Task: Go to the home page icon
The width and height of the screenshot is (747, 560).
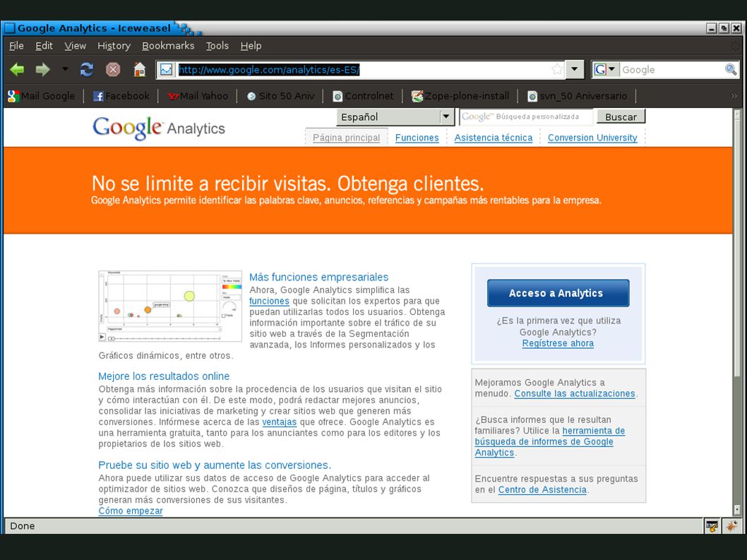Action: [140, 70]
